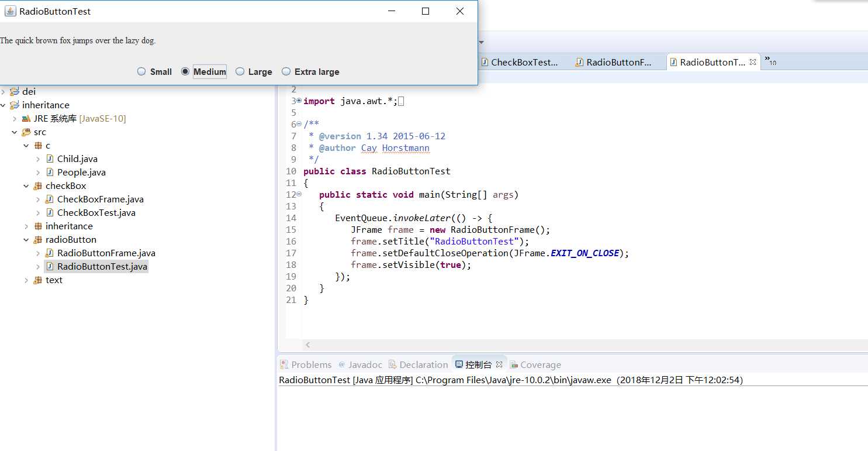
Task: Click the dei project icon
Action: [x=15, y=91]
